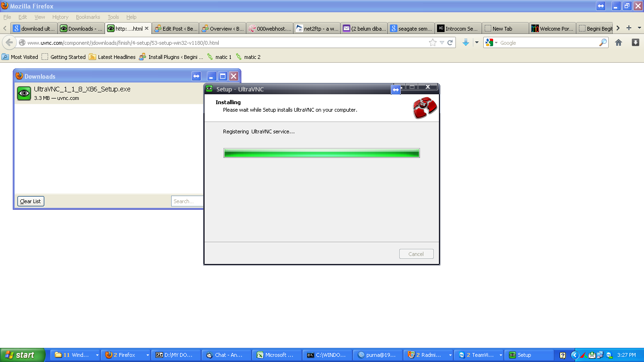Screen dimensions: 644x362
Task: Switch to the Edit Post tab
Action: (x=176, y=28)
